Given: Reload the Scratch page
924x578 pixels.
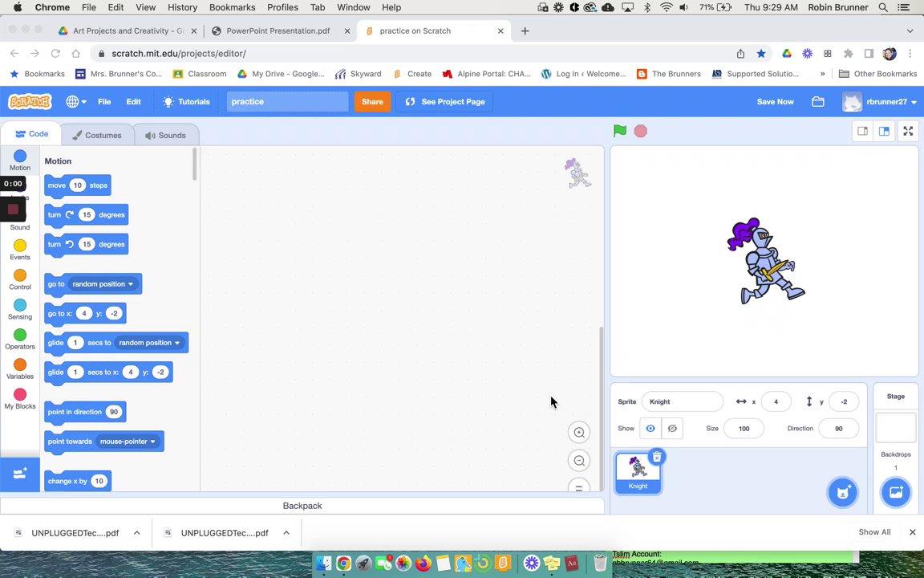Looking at the screenshot, I should (55, 54).
